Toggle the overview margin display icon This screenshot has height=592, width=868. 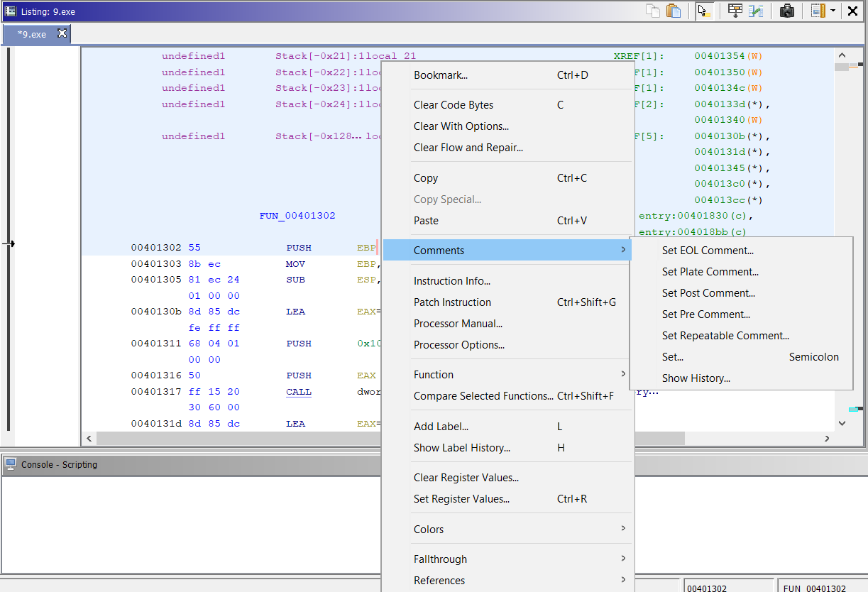[818, 11]
